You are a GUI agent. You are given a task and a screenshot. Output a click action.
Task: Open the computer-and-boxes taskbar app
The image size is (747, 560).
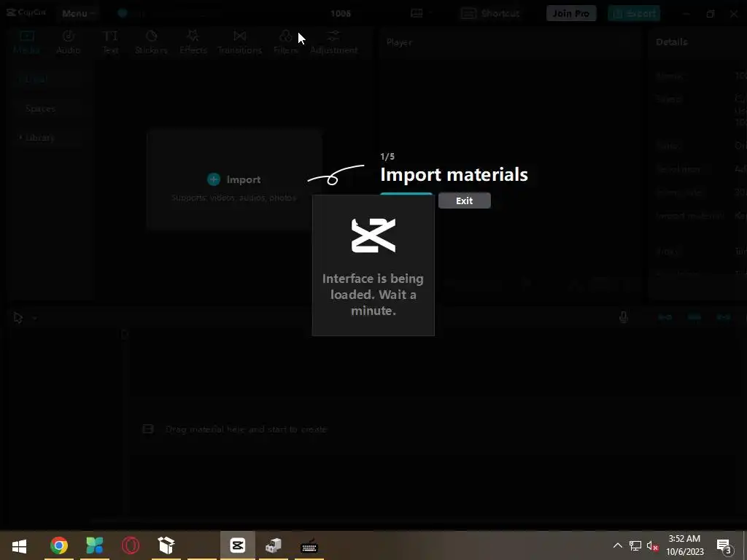pyautogui.click(x=274, y=545)
